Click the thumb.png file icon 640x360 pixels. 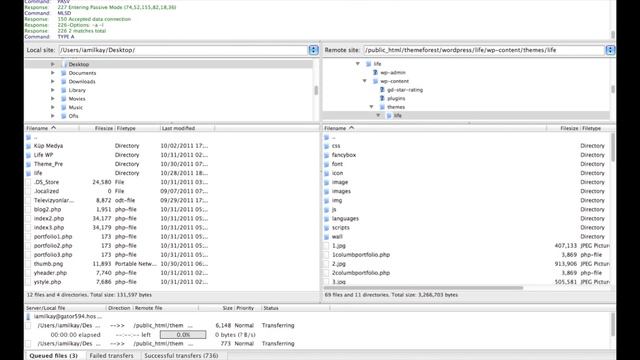pos(28,264)
